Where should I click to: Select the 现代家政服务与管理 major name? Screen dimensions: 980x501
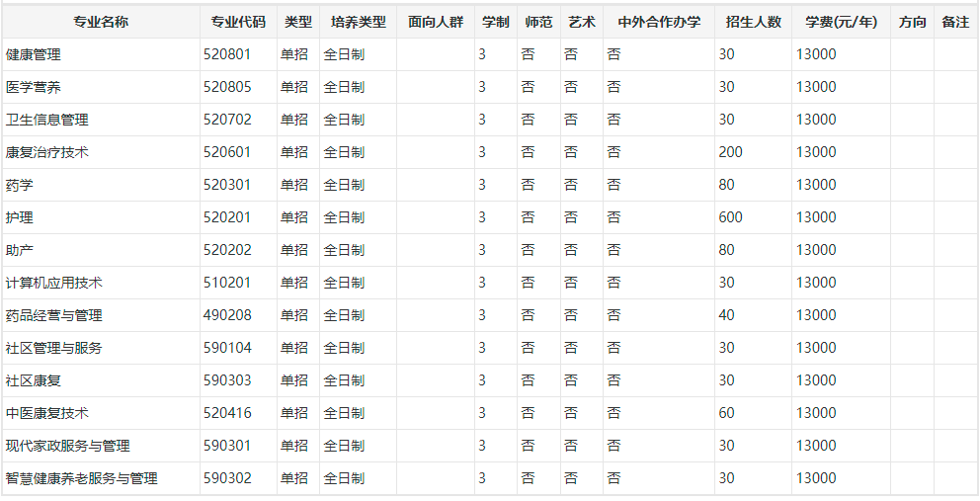[x=68, y=446]
